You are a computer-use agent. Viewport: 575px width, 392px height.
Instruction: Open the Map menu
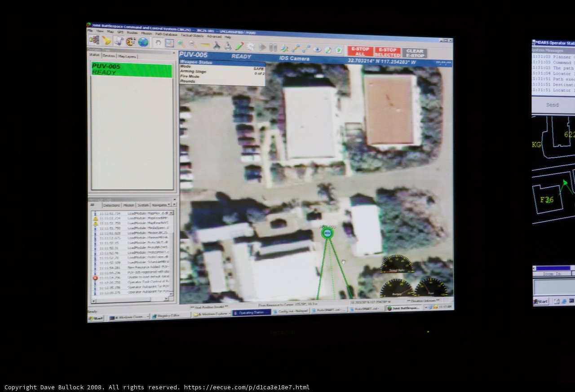(110, 31)
